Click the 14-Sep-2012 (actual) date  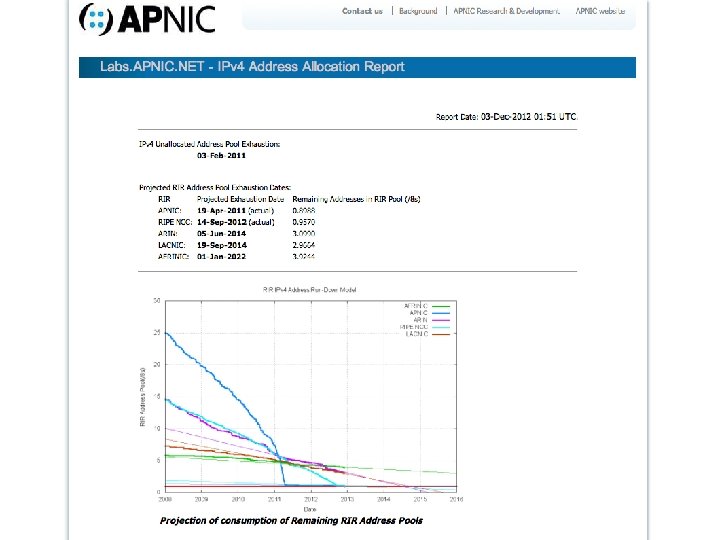click(x=236, y=222)
